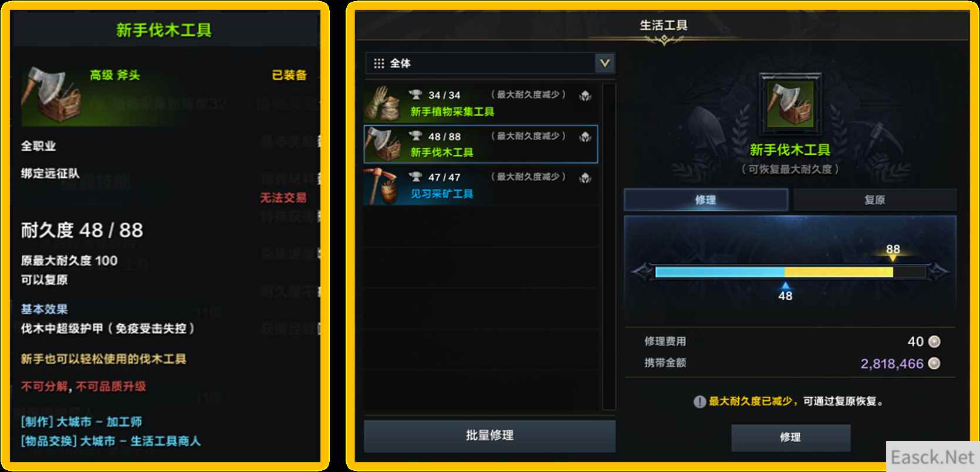Switch to the 修理 tab
The height and width of the screenshot is (472, 980).
[x=705, y=200]
